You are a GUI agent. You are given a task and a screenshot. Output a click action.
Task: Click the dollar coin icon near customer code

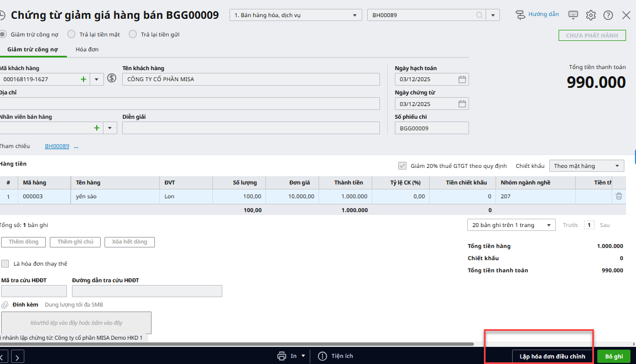pos(112,78)
